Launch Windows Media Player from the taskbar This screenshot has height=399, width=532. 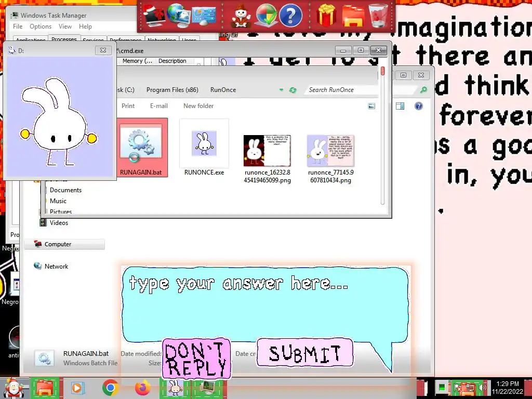(x=77, y=388)
